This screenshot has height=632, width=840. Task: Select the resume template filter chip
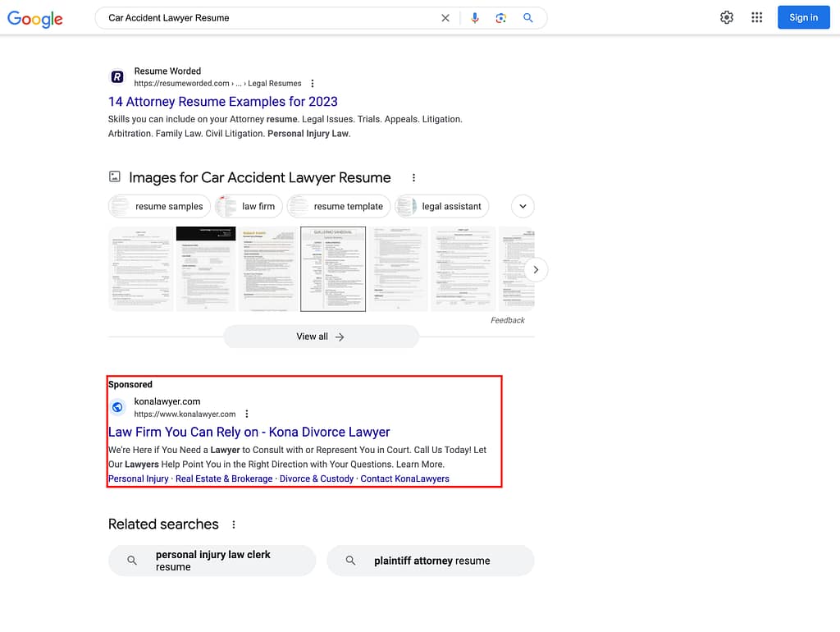tap(339, 206)
